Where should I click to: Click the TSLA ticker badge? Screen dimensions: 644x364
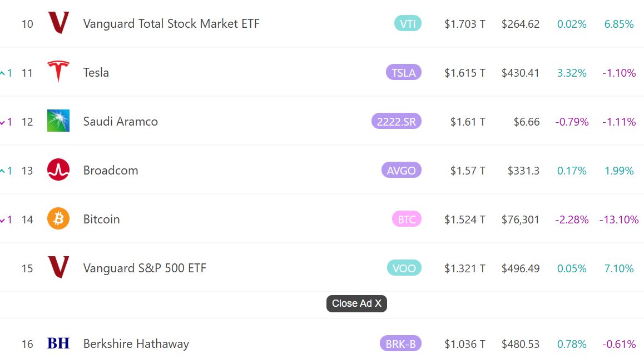point(403,72)
